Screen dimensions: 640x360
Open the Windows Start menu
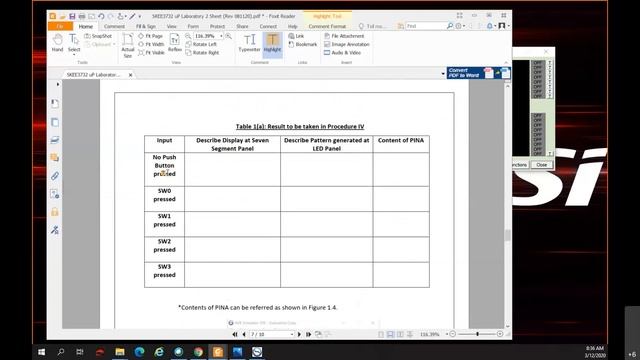click(42, 352)
